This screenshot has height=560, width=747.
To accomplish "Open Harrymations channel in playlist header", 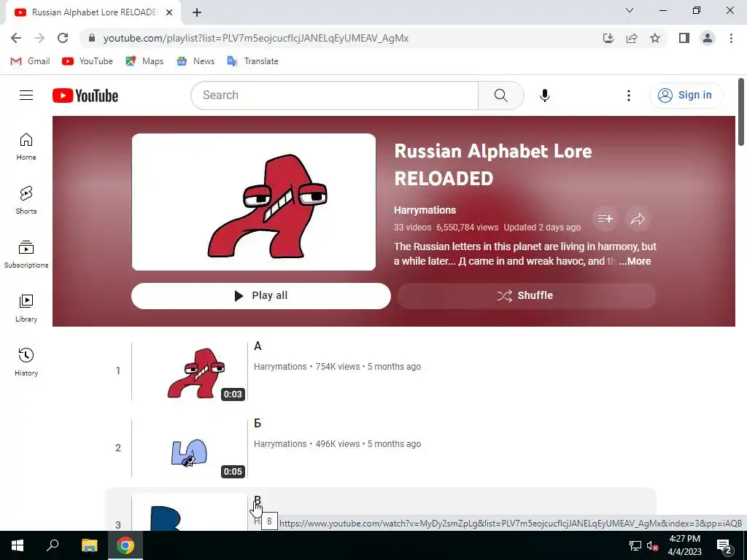I will (425, 210).
